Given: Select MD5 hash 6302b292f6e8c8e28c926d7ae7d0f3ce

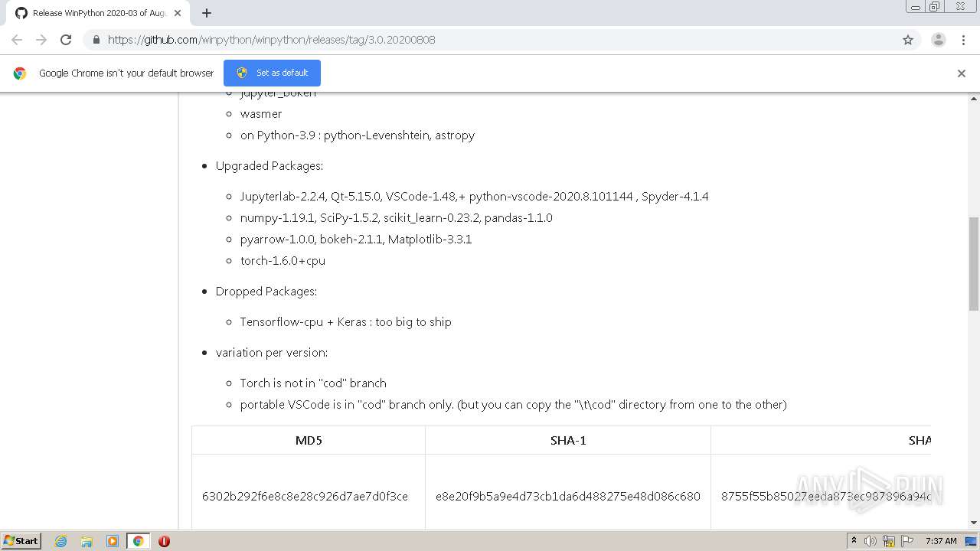Looking at the screenshot, I should pos(305,496).
